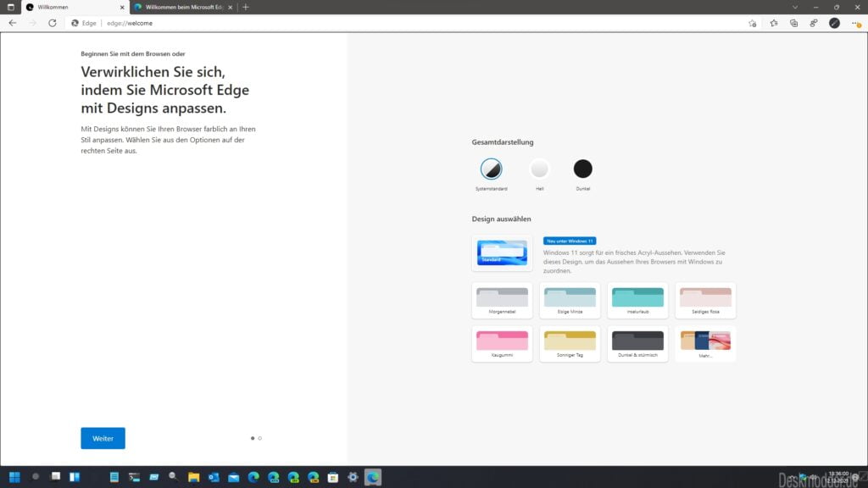Select the first Willkommen tab
Image resolution: width=868 pixels, height=488 pixels.
point(68,7)
